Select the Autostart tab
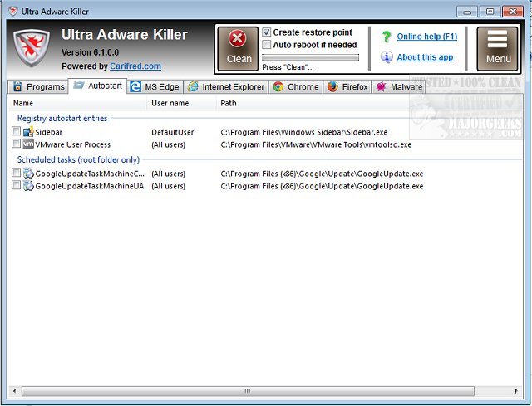 tap(98, 86)
